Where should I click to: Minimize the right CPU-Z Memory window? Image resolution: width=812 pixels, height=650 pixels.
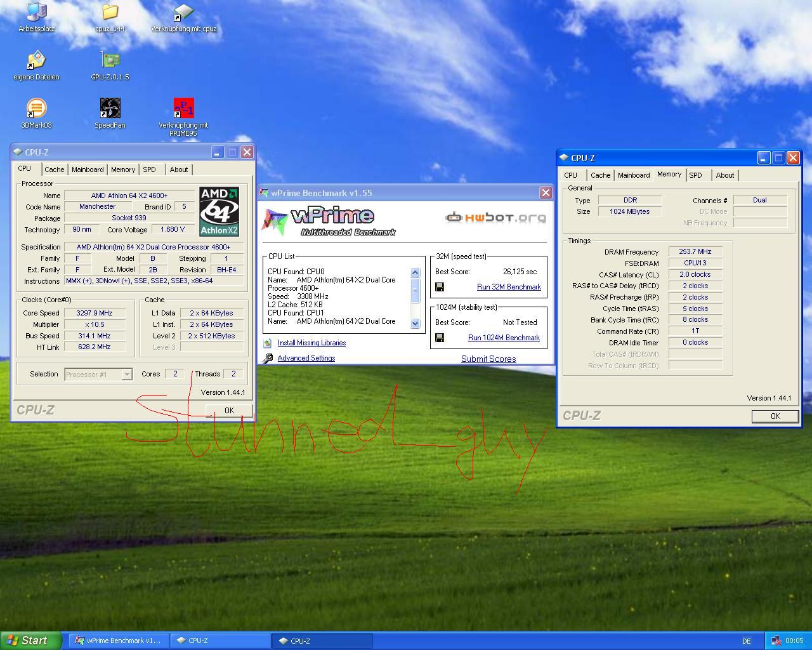pyautogui.click(x=764, y=158)
